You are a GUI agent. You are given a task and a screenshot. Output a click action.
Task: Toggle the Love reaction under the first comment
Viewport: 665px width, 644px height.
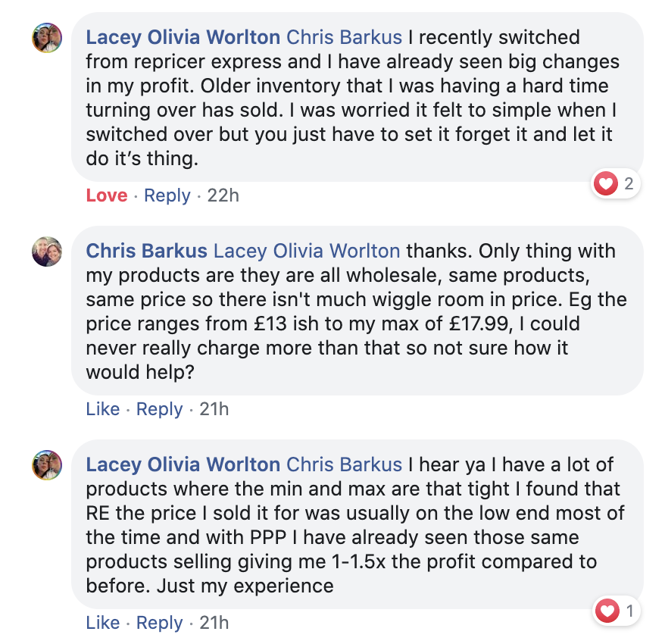coord(106,195)
